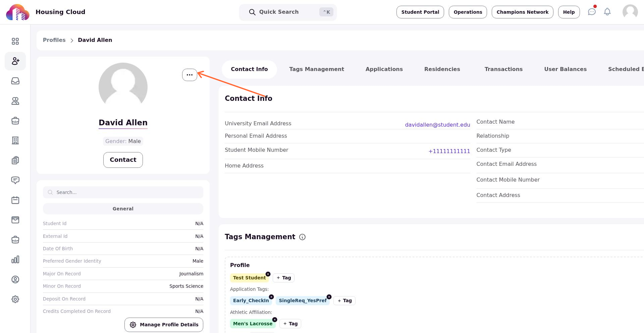The height and width of the screenshot is (333, 644).
Task: Open the davidallen@student.edu email link
Action: coord(437,125)
